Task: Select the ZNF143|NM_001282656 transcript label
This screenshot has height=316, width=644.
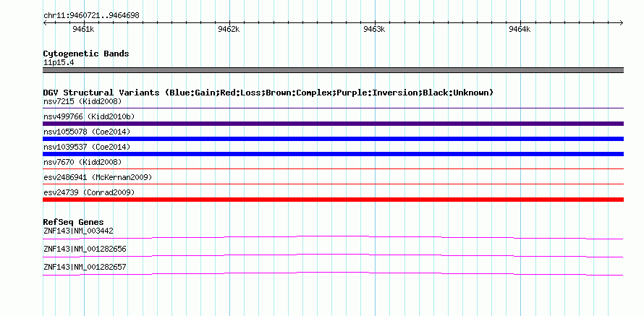Action: click(x=85, y=249)
